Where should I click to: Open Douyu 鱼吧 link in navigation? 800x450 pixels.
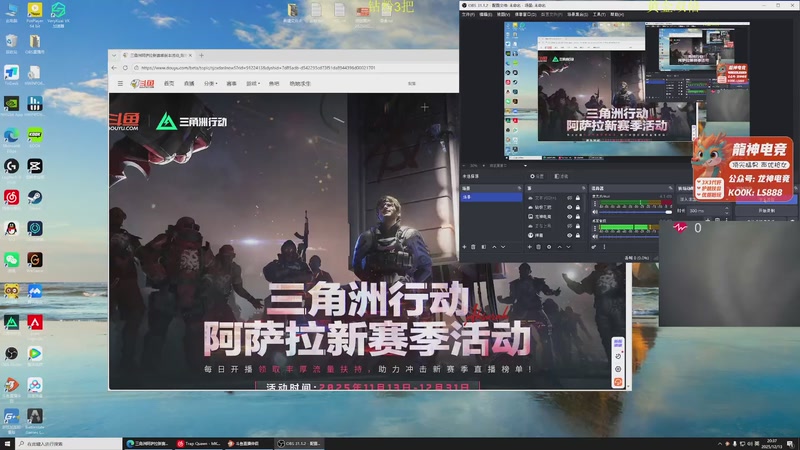(x=274, y=84)
